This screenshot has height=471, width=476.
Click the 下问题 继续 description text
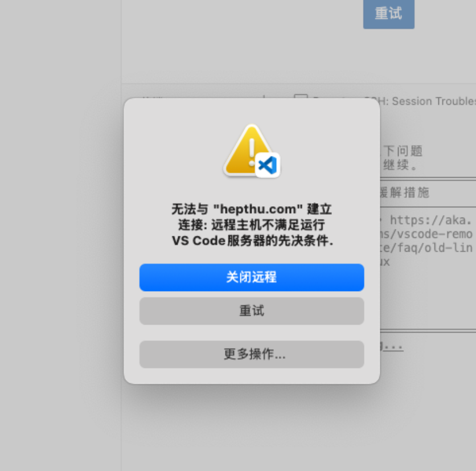[x=401, y=158]
